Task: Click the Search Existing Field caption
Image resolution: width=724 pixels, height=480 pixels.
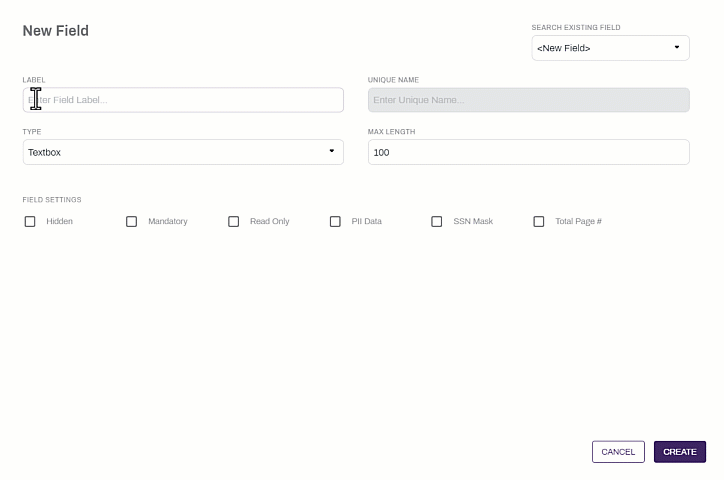Action: tap(576, 28)
